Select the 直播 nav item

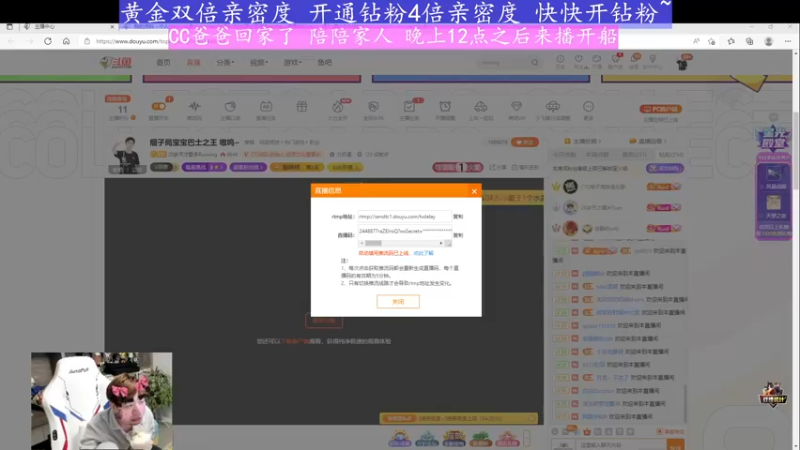coord(193,62)
